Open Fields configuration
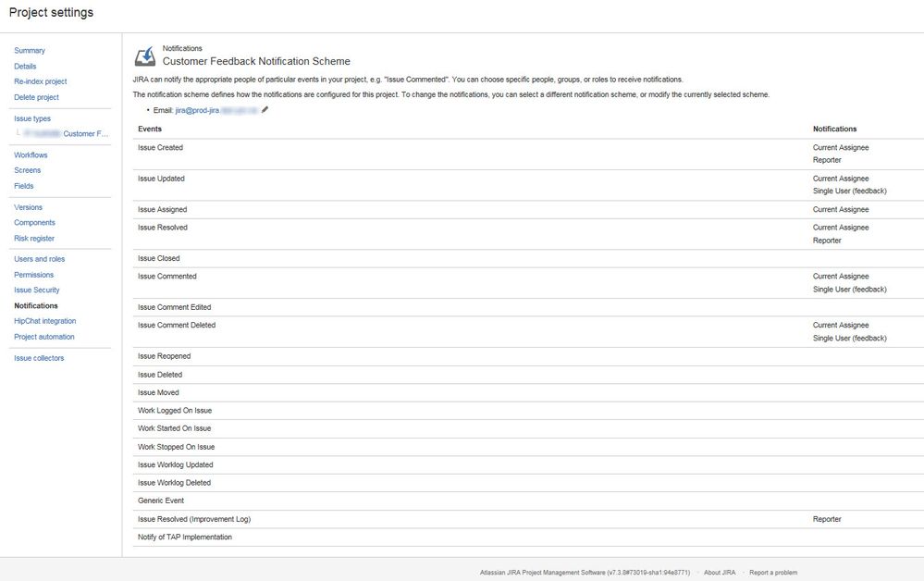The image size is (924, 581). 23,186
